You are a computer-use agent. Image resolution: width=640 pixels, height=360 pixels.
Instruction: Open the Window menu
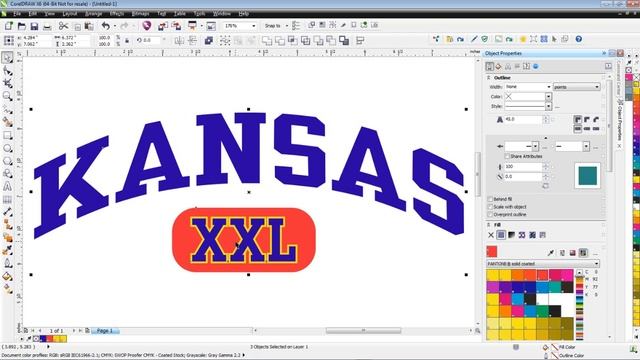point(222,14)
